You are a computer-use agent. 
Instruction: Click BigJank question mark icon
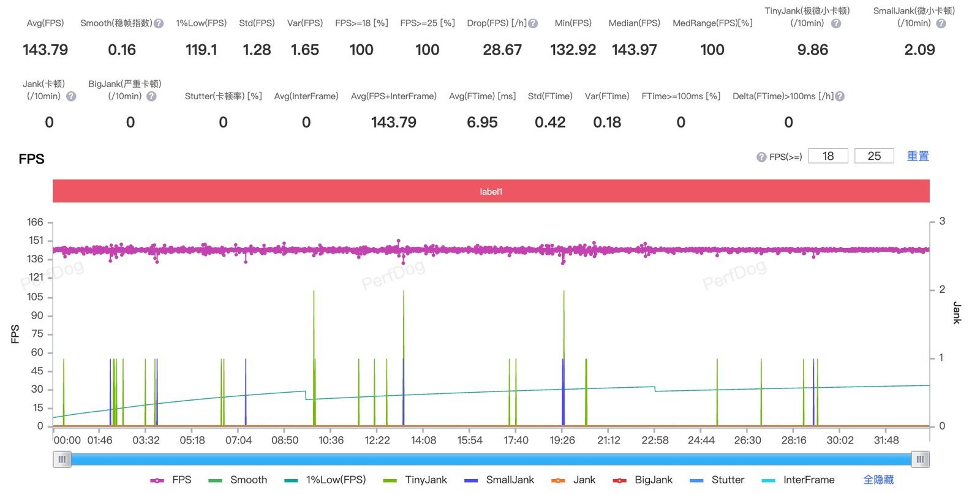[x=151, y=96]
